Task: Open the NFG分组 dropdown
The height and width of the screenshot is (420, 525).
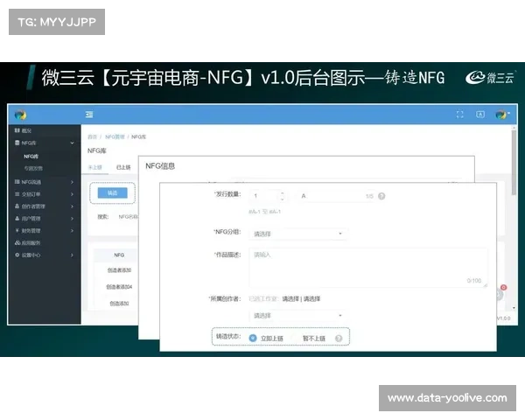Action: coord(298,234)
